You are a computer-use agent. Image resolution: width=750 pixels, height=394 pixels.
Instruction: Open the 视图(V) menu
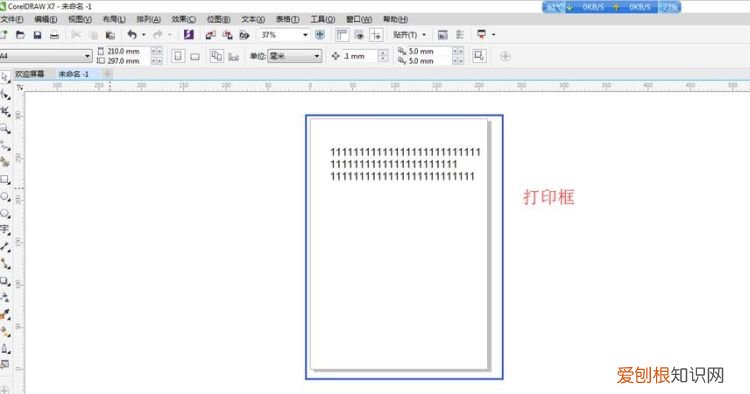click(x=80, y=19)
